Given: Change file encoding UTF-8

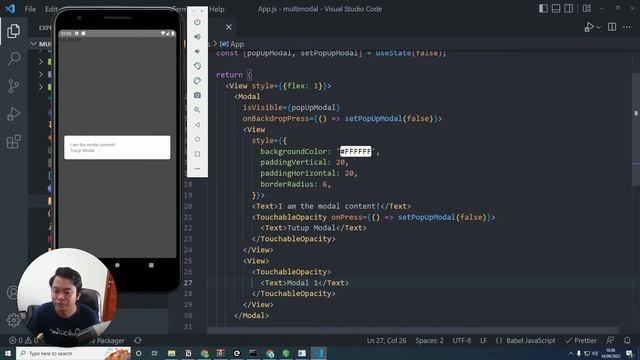Looking at the screenshot, I should point(462,340).
